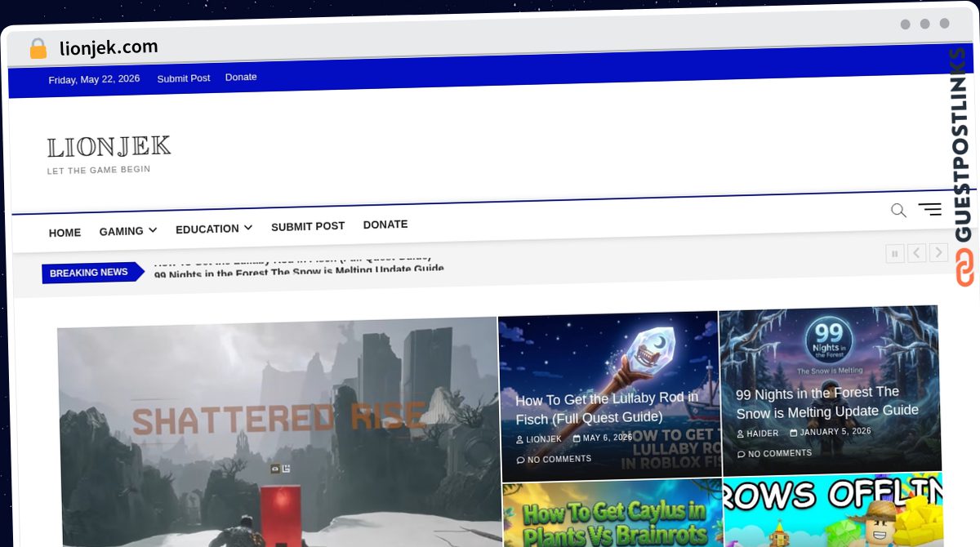Click the Breaking News label
The height and width of the screenshot is (547, 980).
pyautogui.click(x=88, y=273)
